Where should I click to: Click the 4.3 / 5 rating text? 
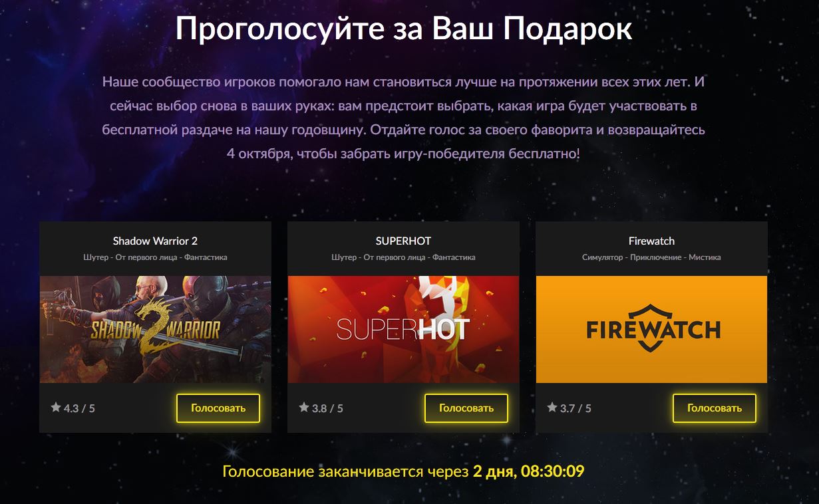[x=79, y=408]
